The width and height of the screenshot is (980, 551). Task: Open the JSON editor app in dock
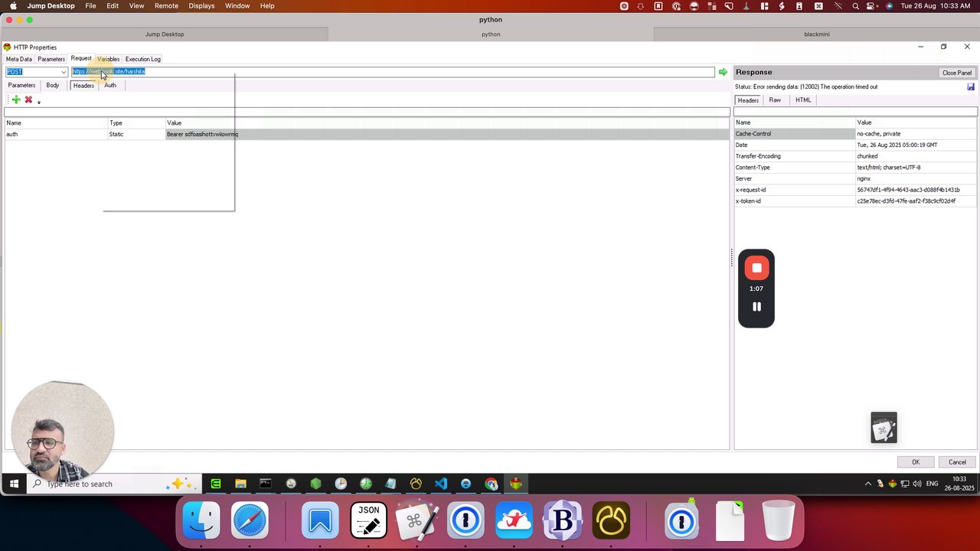pos(368,520)
